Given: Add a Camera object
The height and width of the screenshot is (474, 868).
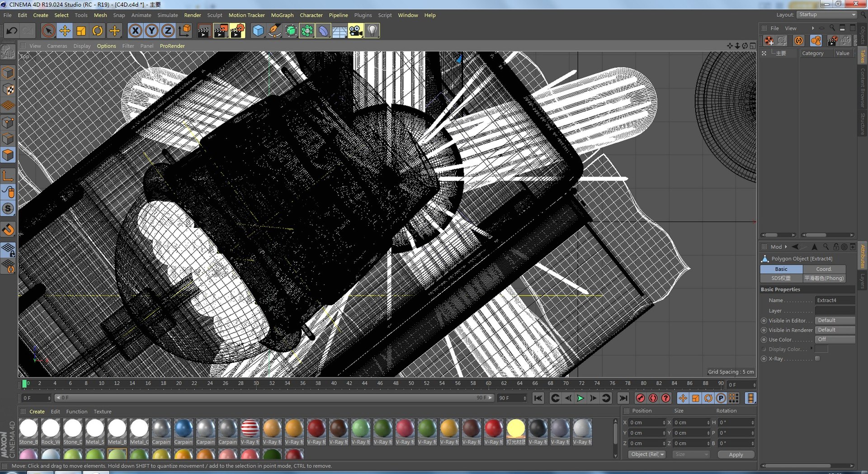Looking at the screenshot, I should coord(356,31).
